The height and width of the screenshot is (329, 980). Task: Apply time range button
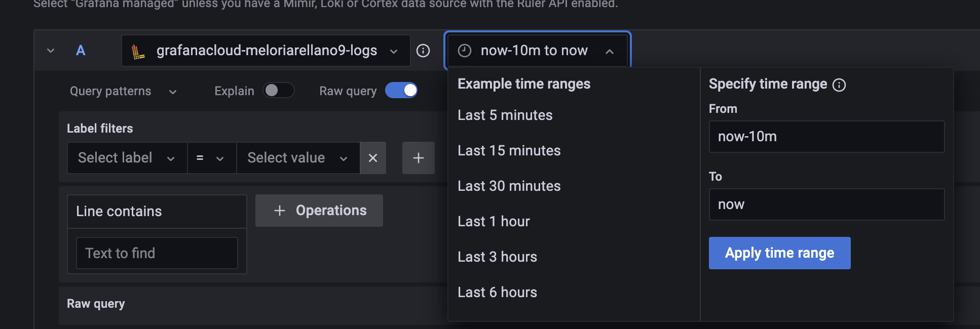point(779,253)
